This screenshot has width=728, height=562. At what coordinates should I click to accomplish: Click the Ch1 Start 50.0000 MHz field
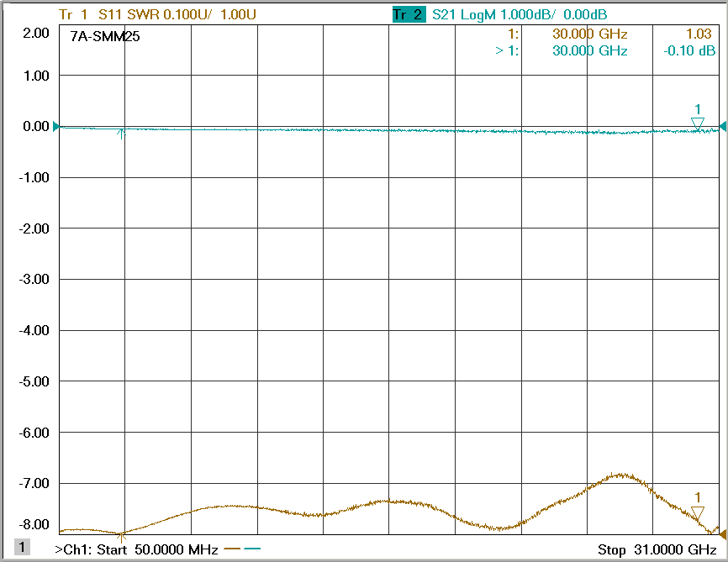136,550
